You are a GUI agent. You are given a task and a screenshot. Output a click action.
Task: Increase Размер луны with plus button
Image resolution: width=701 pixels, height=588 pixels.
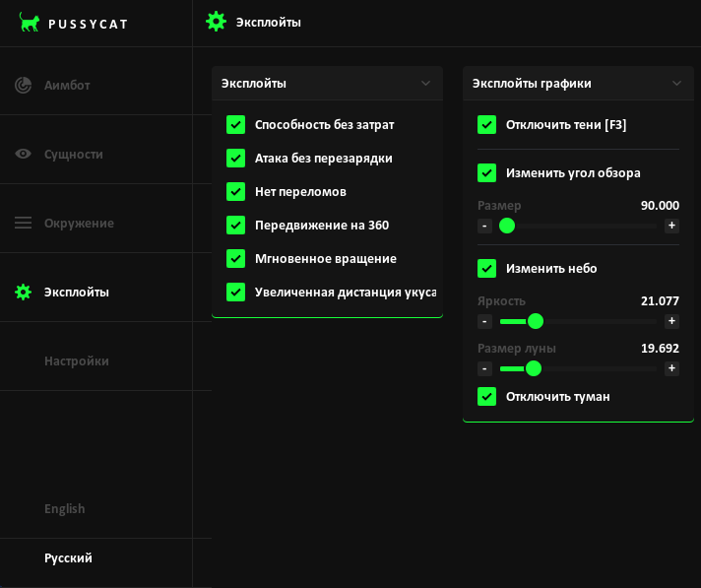[671, 368]
